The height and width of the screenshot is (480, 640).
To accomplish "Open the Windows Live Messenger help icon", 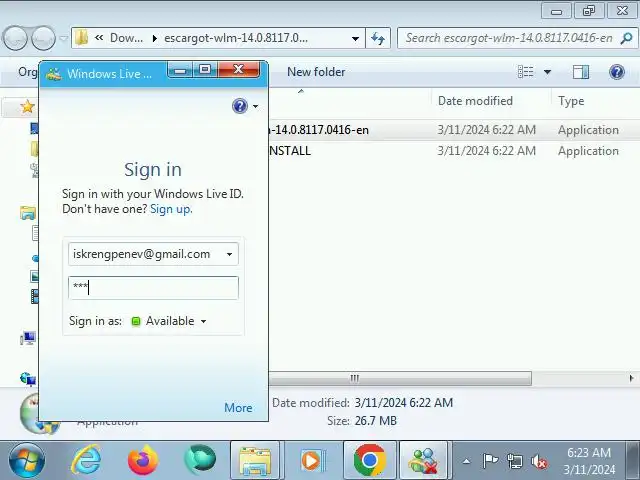I will [x=240, y=106].
